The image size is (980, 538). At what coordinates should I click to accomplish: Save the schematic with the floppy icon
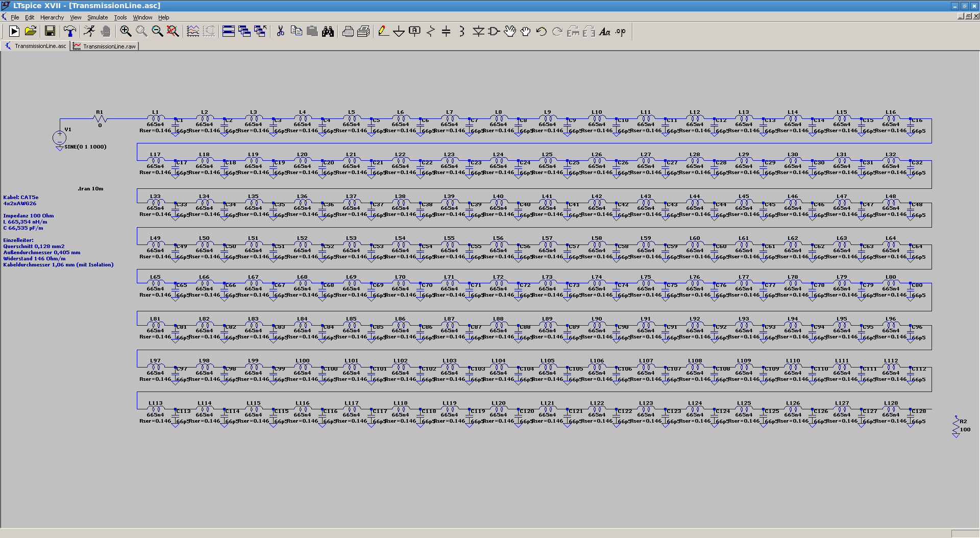click(50, 32)
